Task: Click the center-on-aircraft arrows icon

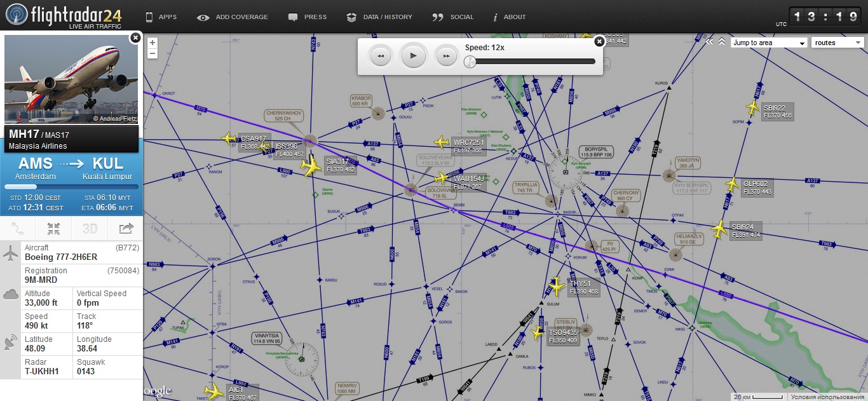Action: 53,228
